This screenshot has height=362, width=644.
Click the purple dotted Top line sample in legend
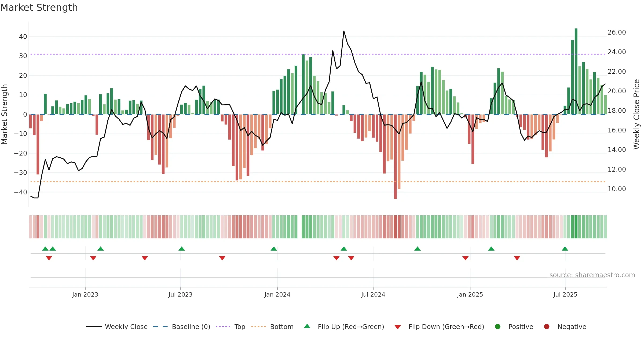(x=223, y=327)
